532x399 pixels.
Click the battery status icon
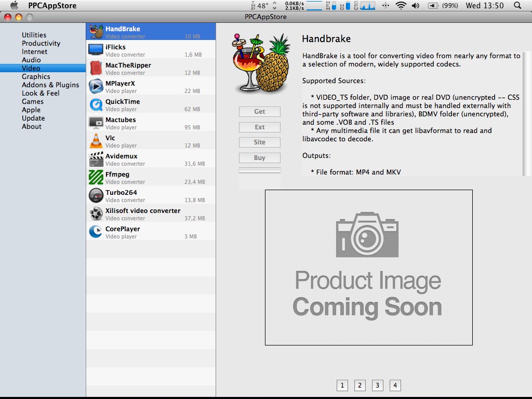coord(433,5)
